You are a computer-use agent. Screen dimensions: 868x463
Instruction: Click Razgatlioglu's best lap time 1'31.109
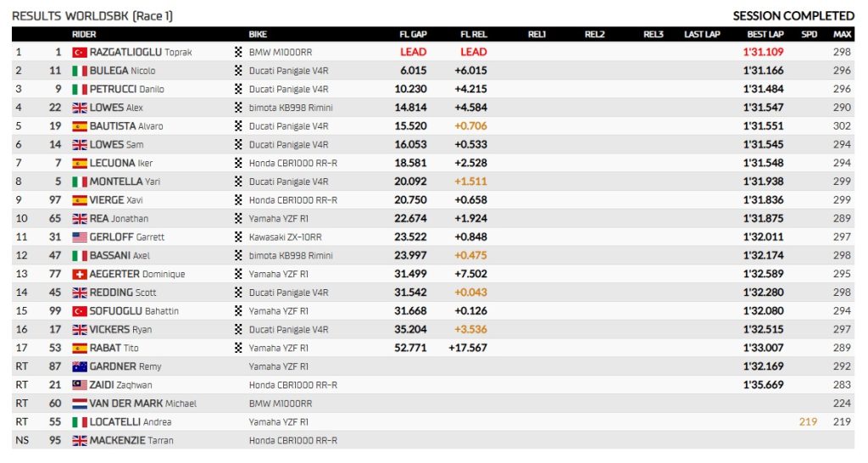pos(763,53)
